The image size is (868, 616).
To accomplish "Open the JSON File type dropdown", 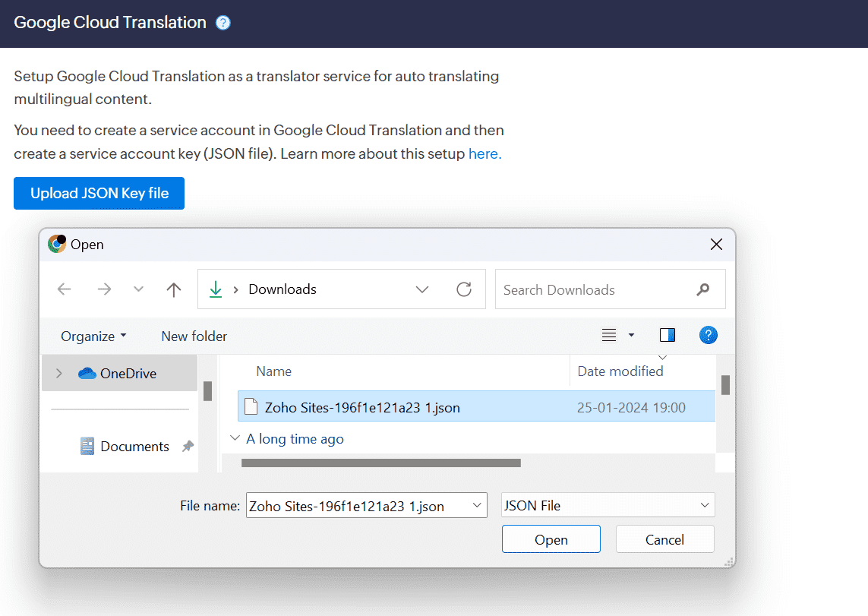I will coord(608,505).
